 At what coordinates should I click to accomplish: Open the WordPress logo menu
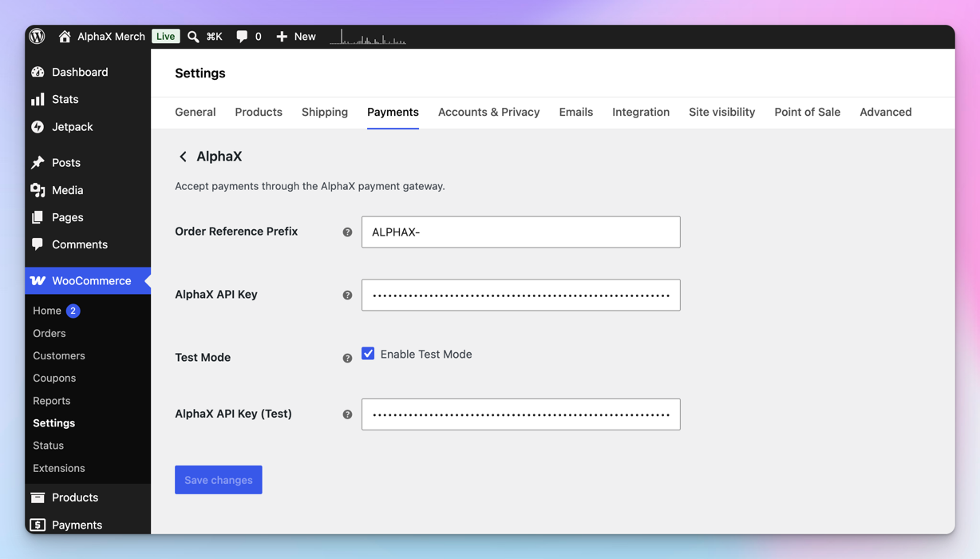click(38, 36)
